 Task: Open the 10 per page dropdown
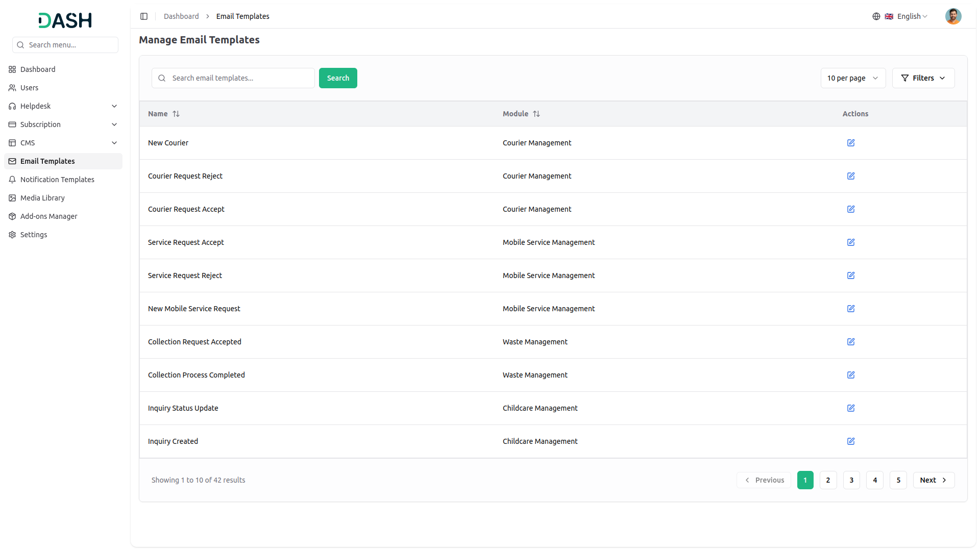(x=853, y=78)
